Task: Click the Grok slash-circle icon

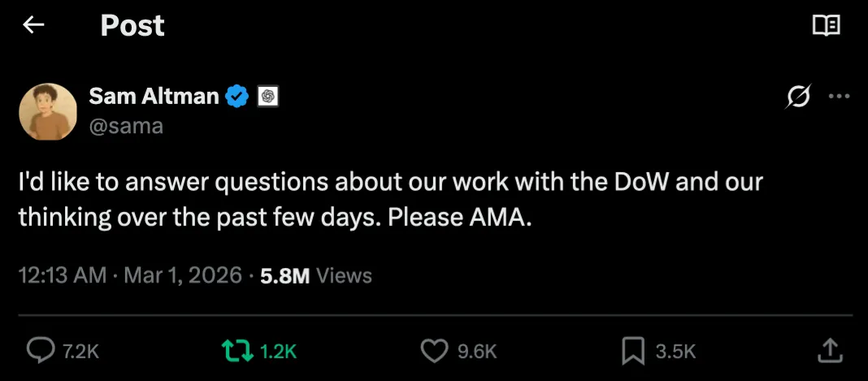Action: (798, 96)
